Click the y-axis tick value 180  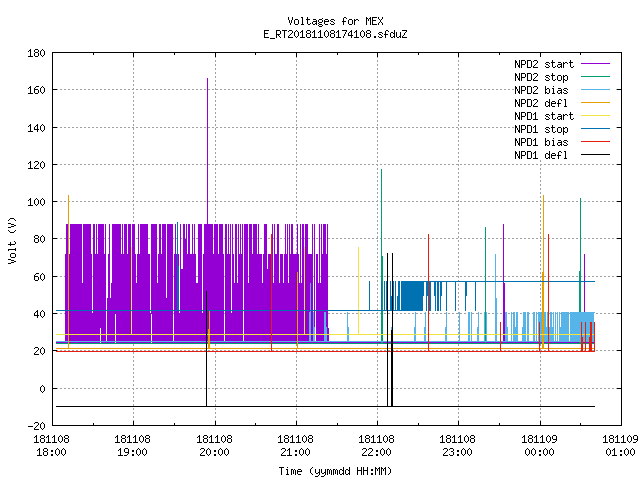point(36,53)
